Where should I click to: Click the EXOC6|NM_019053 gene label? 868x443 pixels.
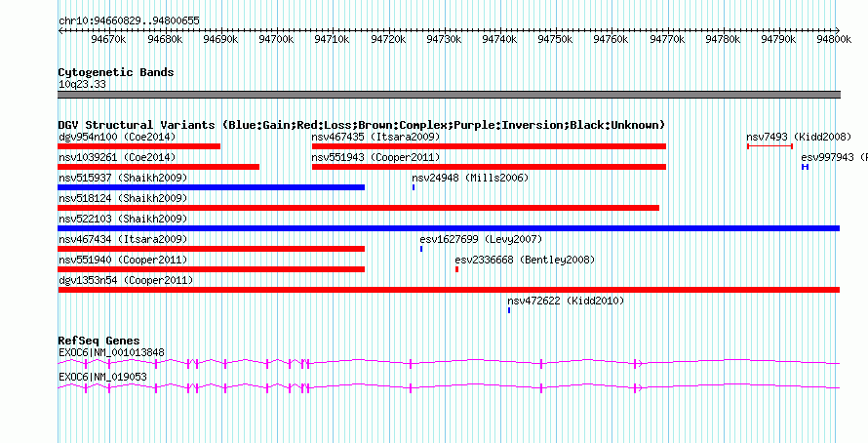[102, 377]
